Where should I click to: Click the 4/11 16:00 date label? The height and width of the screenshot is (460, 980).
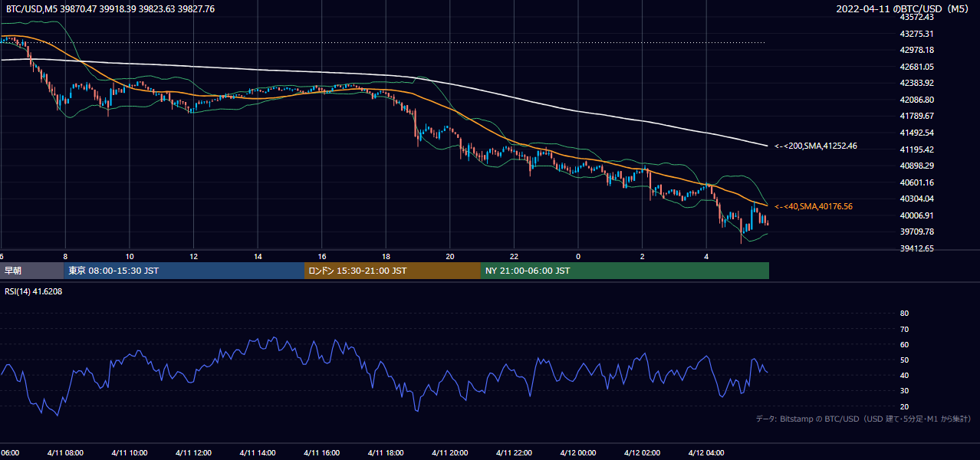(x=322, y=453)
